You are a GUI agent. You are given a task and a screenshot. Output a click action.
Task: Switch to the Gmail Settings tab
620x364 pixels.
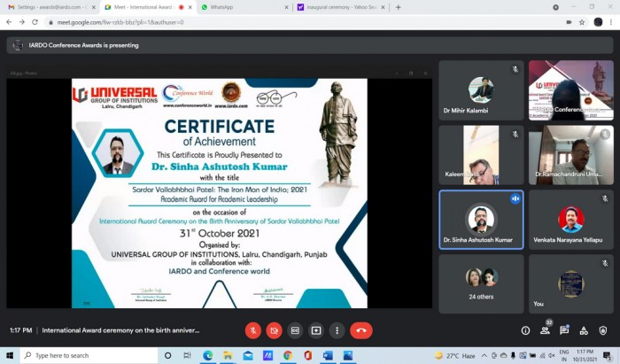(x=50, y=7)
